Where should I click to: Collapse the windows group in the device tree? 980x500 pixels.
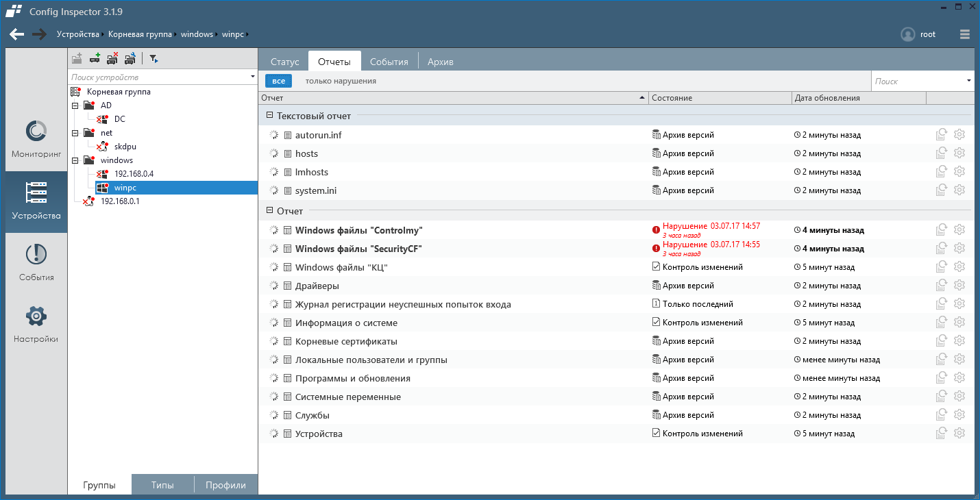75,160
